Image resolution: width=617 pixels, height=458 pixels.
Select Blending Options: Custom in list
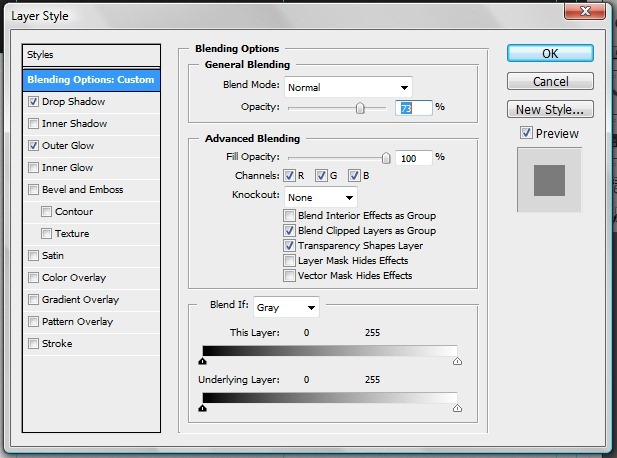[91, 80]
